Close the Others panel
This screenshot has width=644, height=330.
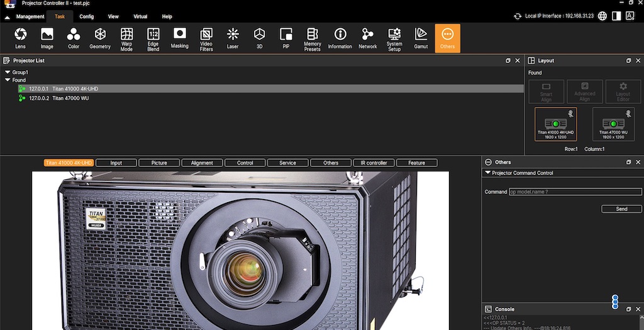[638, 162]
